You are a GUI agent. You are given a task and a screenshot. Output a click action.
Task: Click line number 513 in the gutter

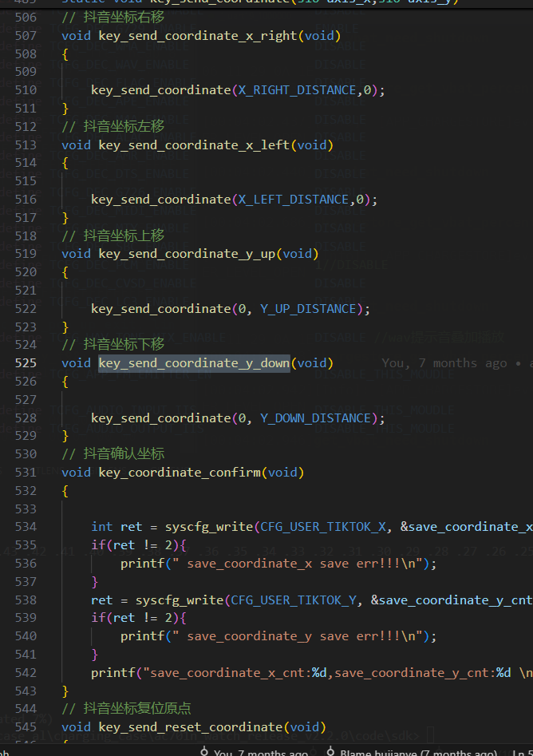26,145
